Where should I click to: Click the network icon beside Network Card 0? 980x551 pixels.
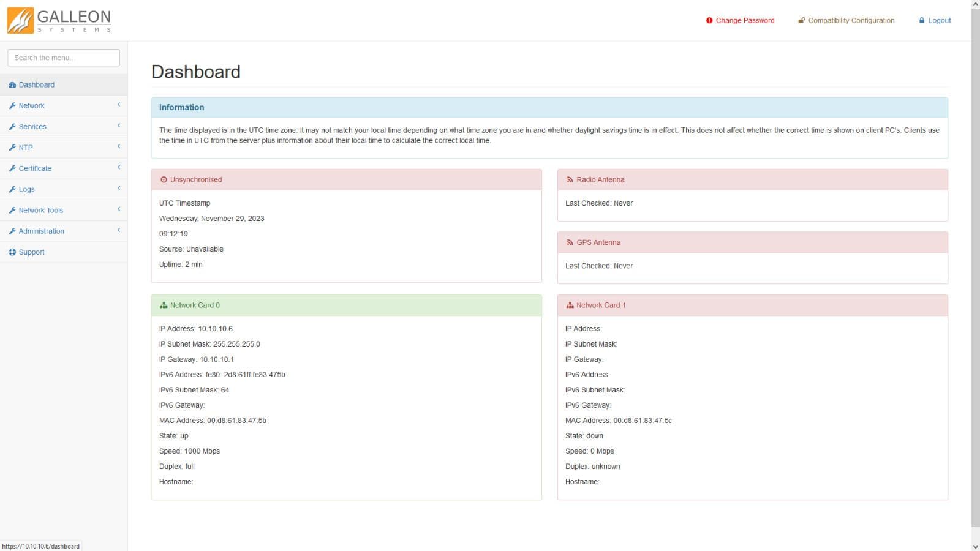tap(164, 305)
